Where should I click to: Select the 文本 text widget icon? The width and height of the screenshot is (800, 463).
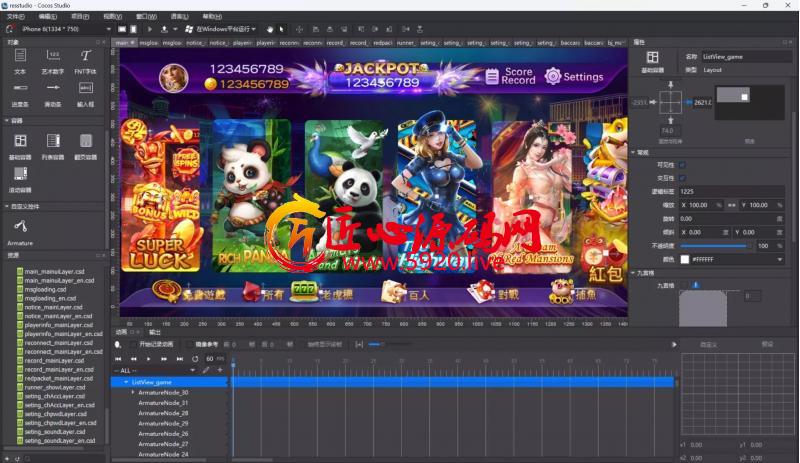pos(20,56)
